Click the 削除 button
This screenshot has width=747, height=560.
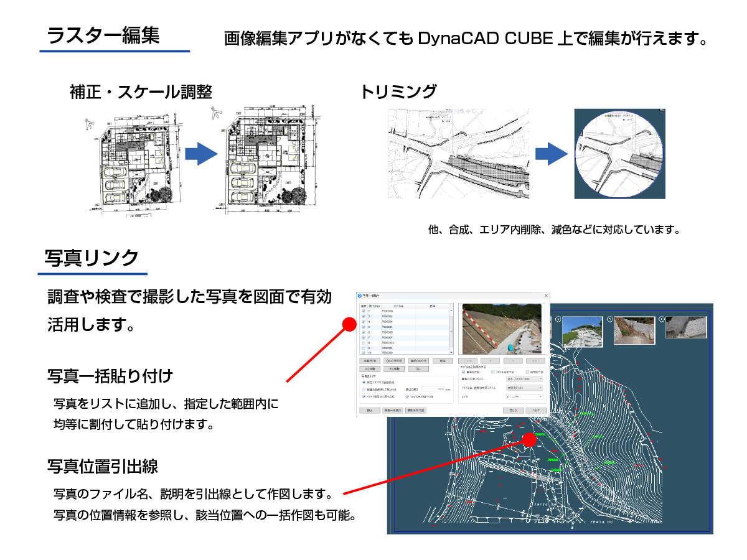coord(443,360)
